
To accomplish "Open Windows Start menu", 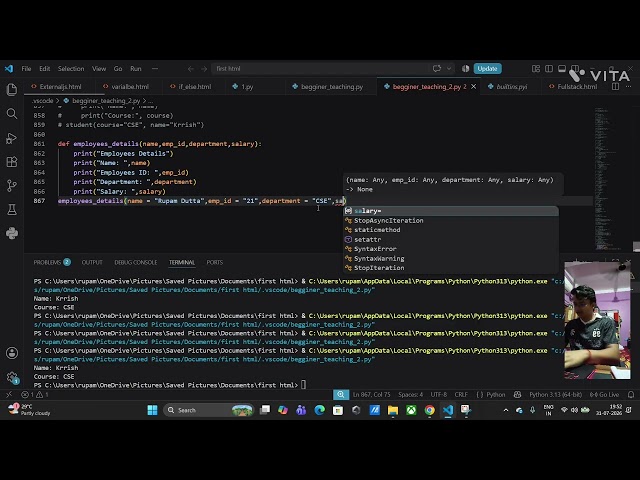I will pyautogui.click(x=152, y=410).
